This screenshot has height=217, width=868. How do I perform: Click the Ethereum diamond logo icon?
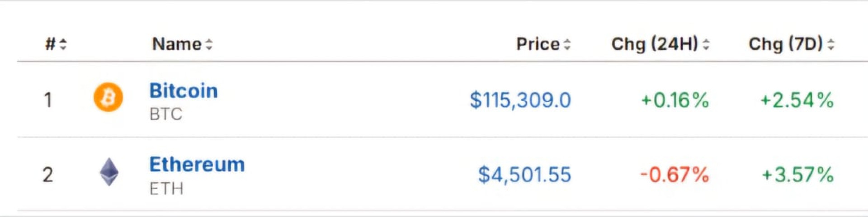(109, 172)
